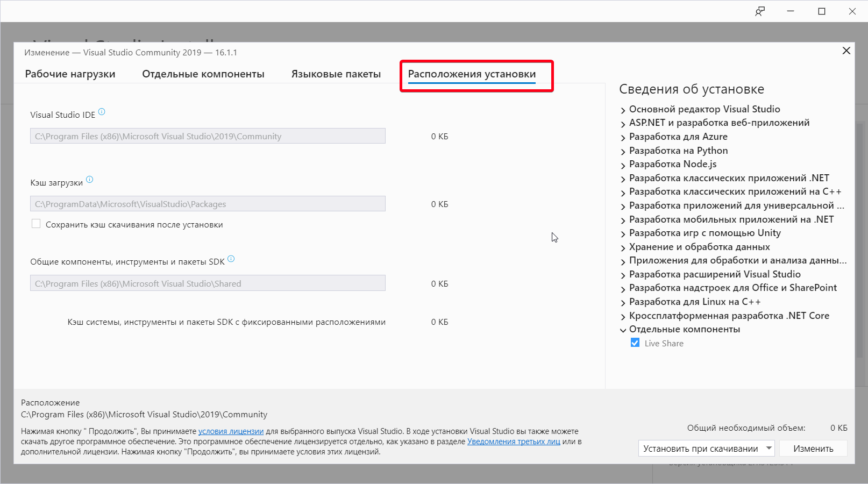Click the Изменить button
868x484 pixels.
coord(813,449)
